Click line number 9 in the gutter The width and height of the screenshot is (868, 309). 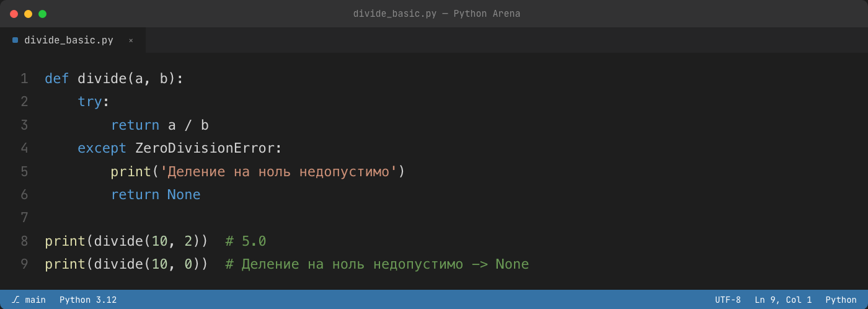[24, 264]
